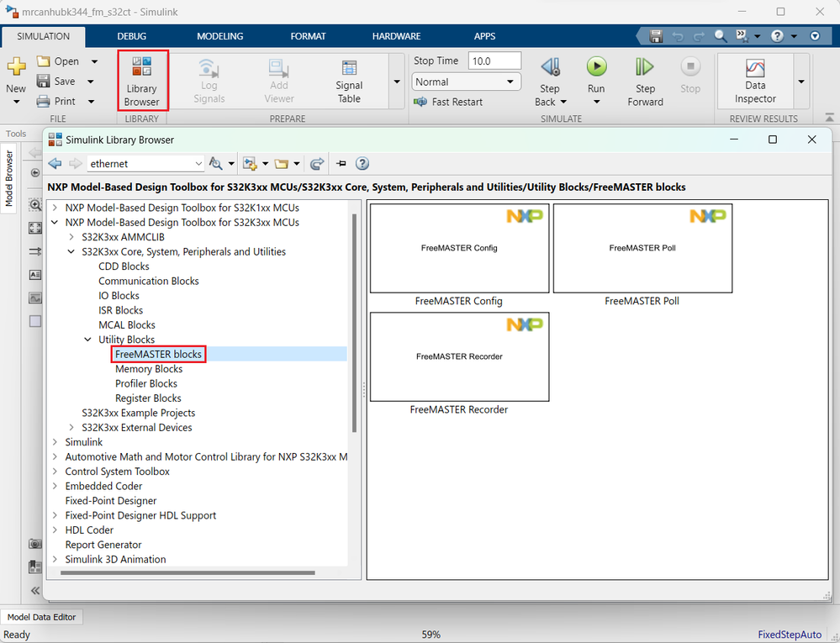Click the search magnifier in the top toolbar
Image resolution: width=840 pixels, height=643 pixels.
coord(721,36)
